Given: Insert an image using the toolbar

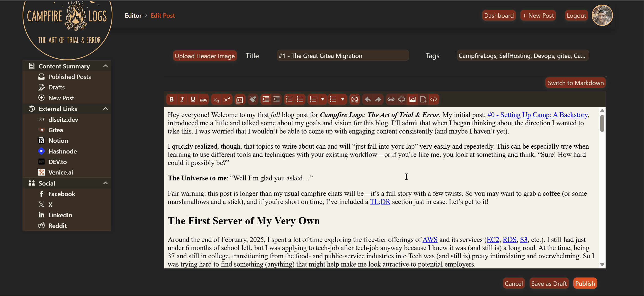Looking at the screenshot, I should (x=412, y=99).
